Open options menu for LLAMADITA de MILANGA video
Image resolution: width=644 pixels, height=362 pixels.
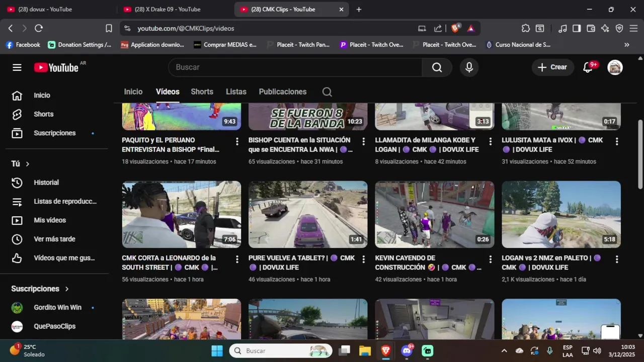tap(491, 142)
